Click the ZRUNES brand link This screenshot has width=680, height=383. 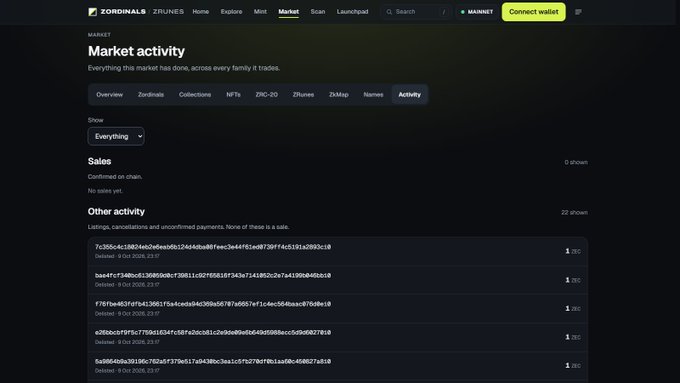coord(168,12)
